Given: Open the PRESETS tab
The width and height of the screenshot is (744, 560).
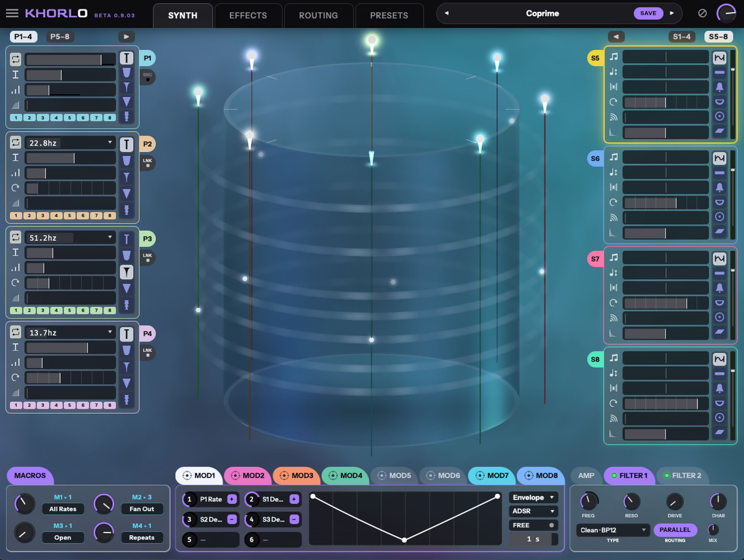Looking at the screenshot, I should click(389, 16).
